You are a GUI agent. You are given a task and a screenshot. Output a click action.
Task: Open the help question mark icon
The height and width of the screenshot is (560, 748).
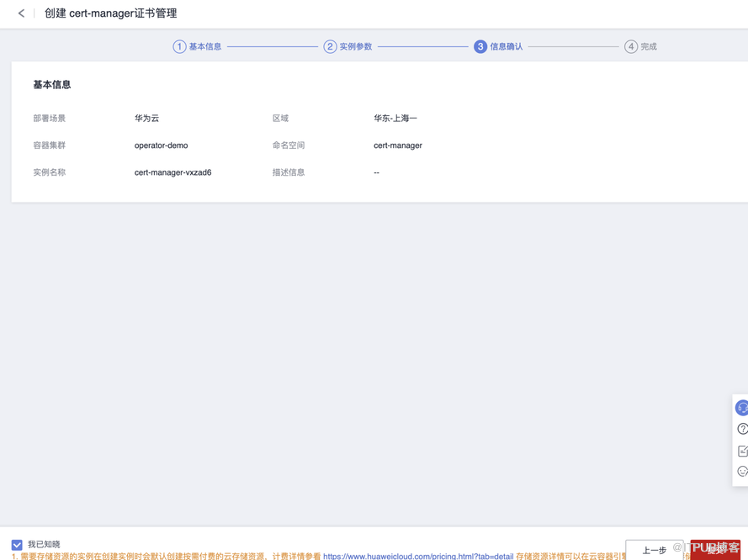(x=742, y=429)
